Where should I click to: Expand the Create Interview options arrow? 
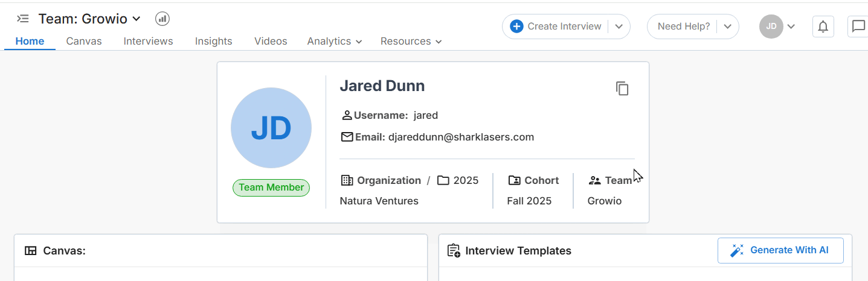619,27
